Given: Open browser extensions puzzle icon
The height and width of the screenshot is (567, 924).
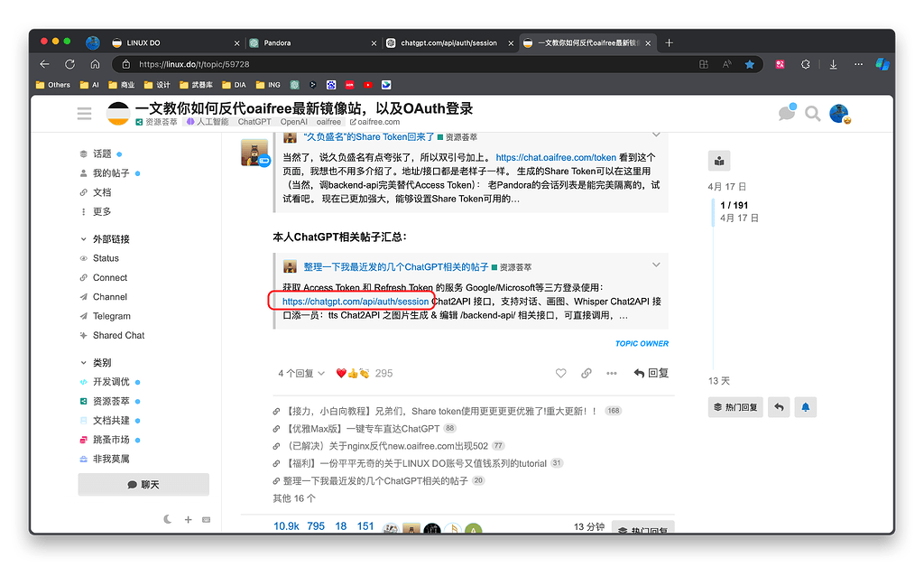Looking at the screenshot, I should pyautogui.click(x=806, y=64).
